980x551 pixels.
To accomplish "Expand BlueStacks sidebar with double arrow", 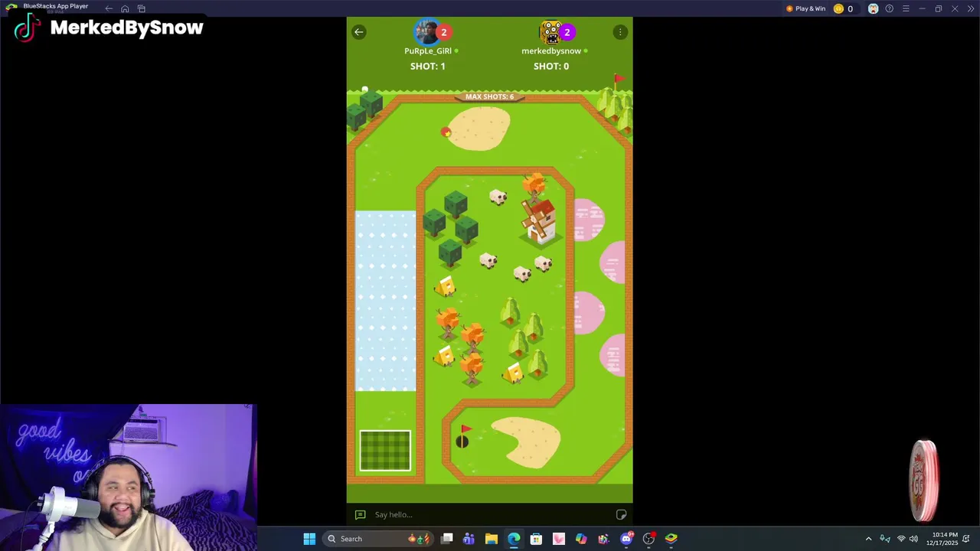I will (969, 8).
